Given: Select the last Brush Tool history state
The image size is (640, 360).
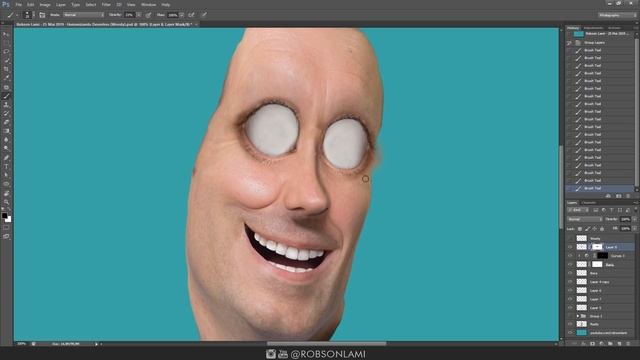Looking at the screenshot, I should [600, 189].
